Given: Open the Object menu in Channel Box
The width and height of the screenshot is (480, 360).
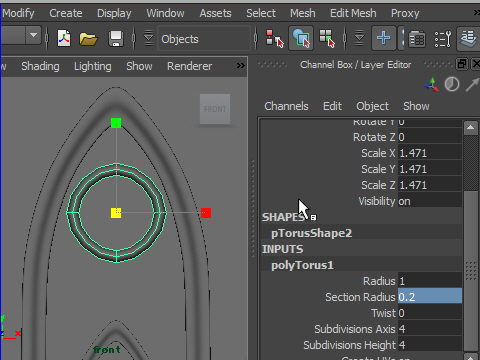Looking at the screenshot, I should click(372, 106).
